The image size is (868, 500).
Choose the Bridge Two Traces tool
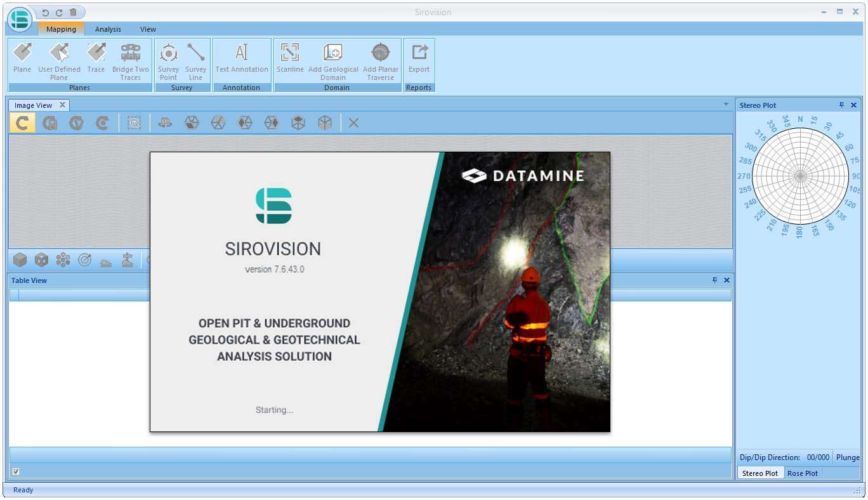(x=131, y=58)
